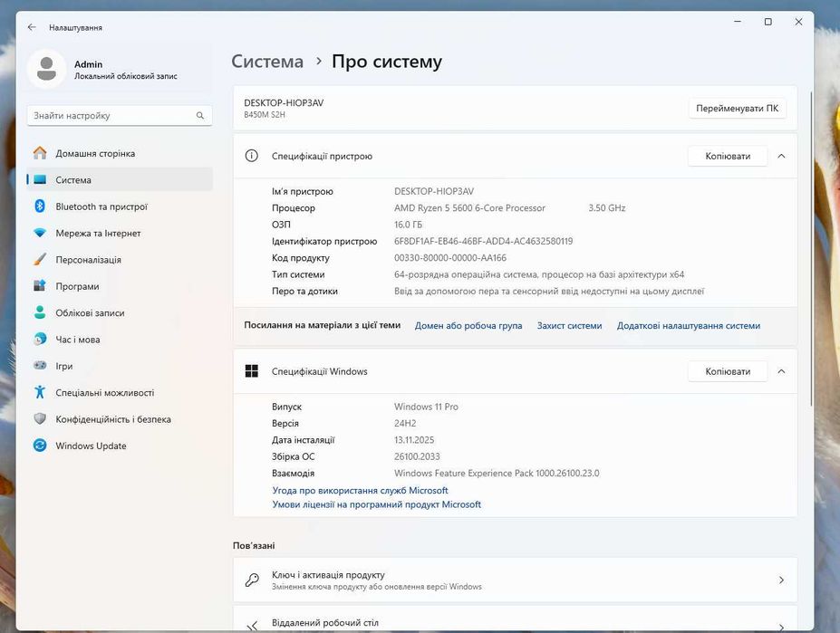
Task: Focus the Знайти настройку search field
Action: (120, 115)
